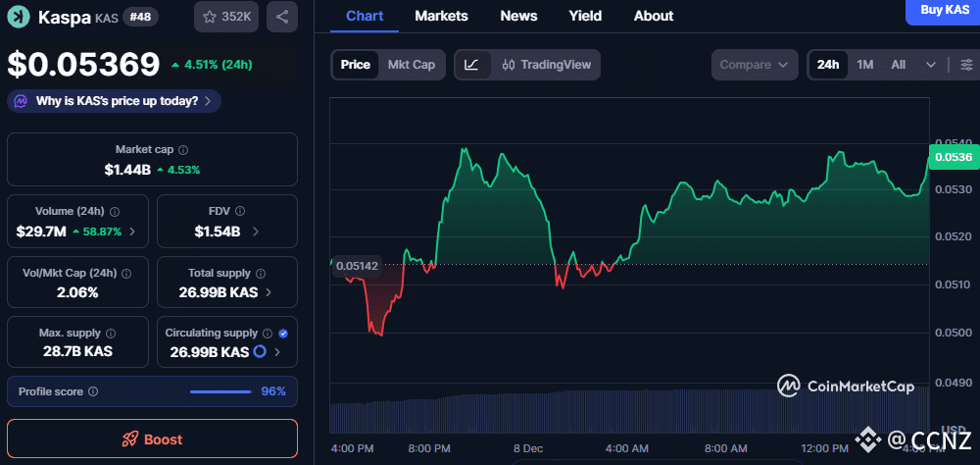Open the chart settings sliders icon

965,65
